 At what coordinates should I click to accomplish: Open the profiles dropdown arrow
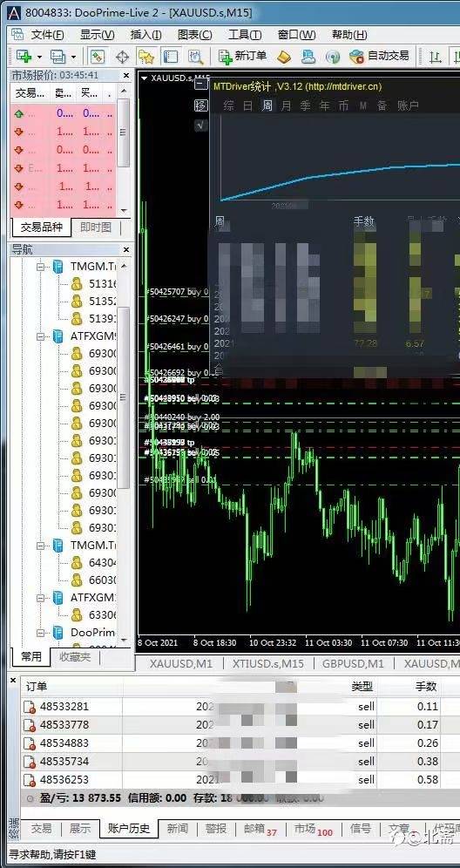(73, 57)
